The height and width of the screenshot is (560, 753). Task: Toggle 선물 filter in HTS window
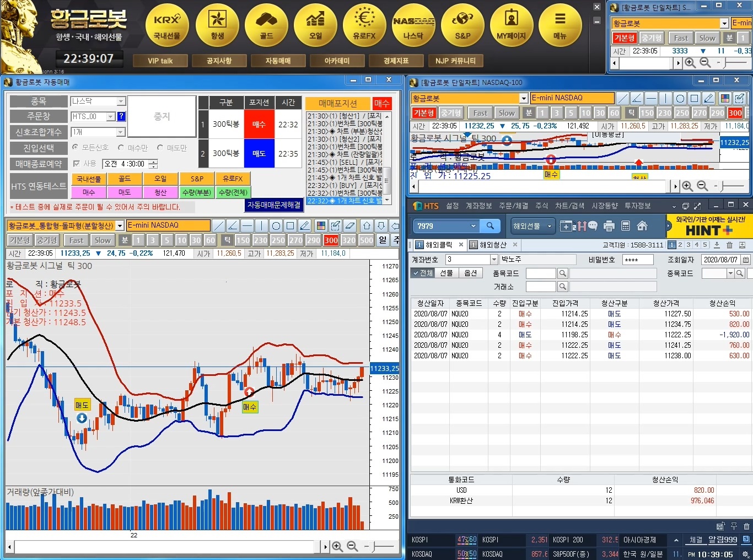click(447, 273)
